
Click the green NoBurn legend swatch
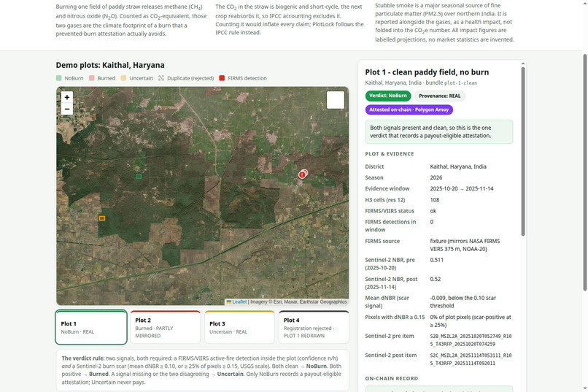click(59, 78)
